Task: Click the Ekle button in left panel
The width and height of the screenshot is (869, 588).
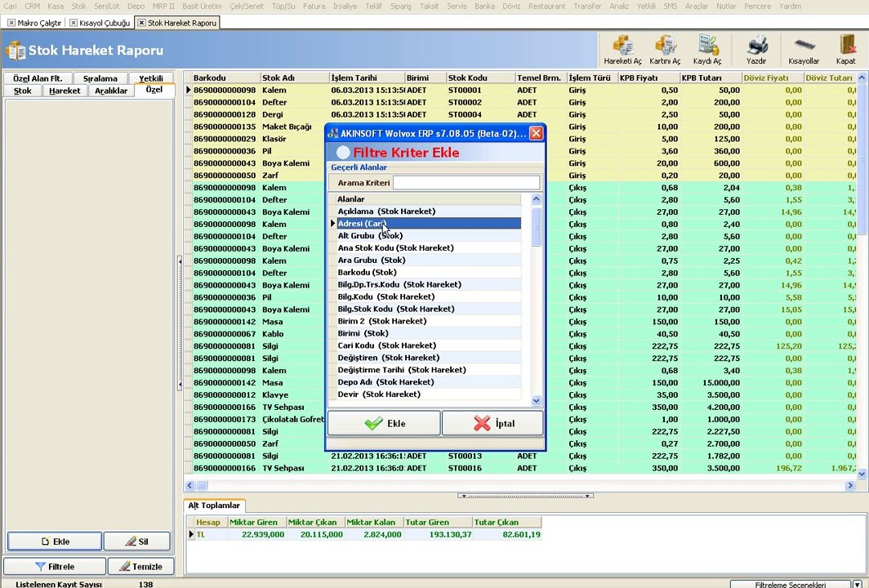Action: coord(54,541)
